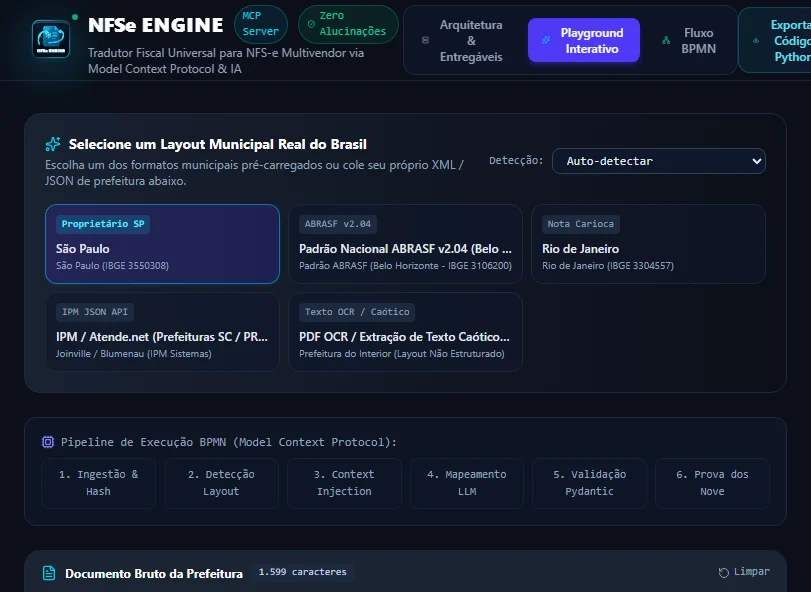The height and width of the screenshot is (592, 811).
Task: Click the Padrão ABRASF Belo Horizonte subtitle
Action: point(406,266)
